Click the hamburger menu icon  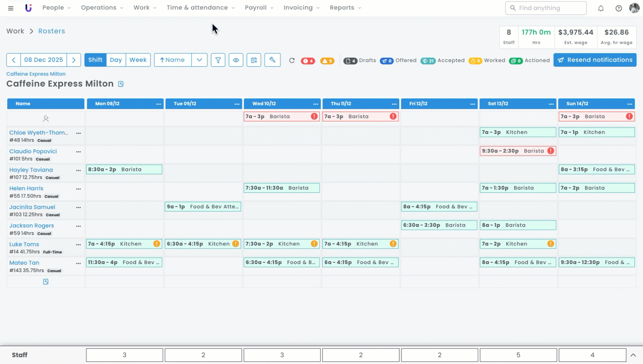pos(11,8)
